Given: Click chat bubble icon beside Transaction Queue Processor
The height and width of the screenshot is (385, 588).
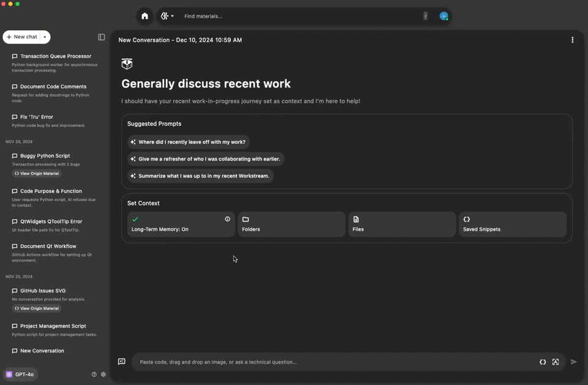Looking at the screenshot, I should click(x=15, y=56).
